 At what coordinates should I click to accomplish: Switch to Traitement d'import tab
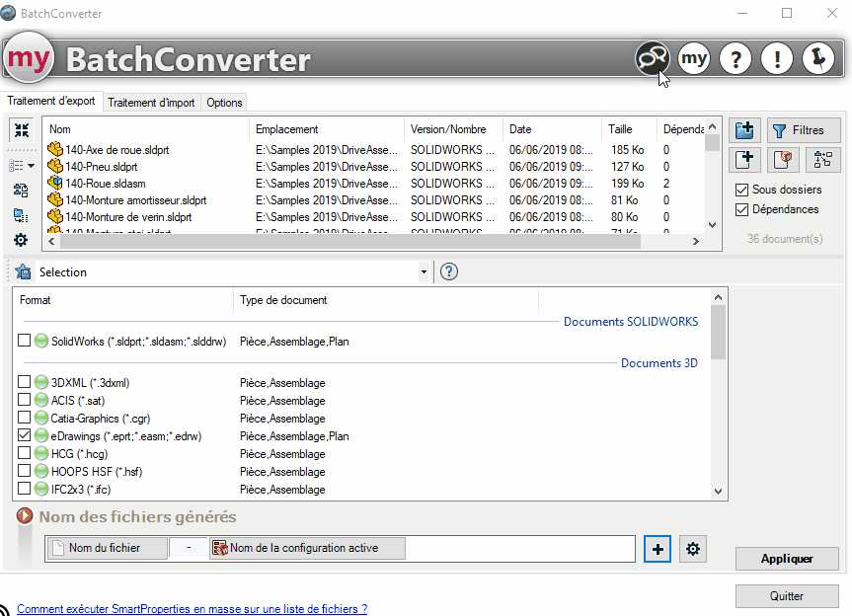pos(151,103)
